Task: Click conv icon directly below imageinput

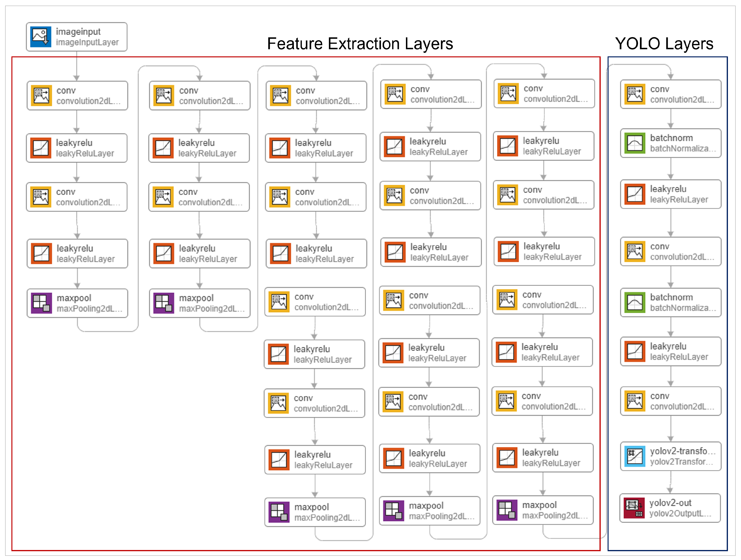Action: click(42, 95)
